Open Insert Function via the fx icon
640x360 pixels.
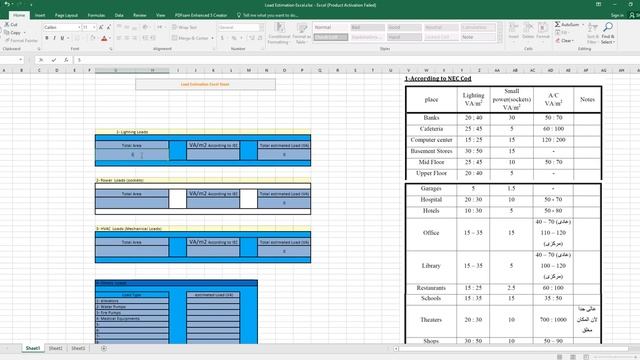tap(66, 60)
